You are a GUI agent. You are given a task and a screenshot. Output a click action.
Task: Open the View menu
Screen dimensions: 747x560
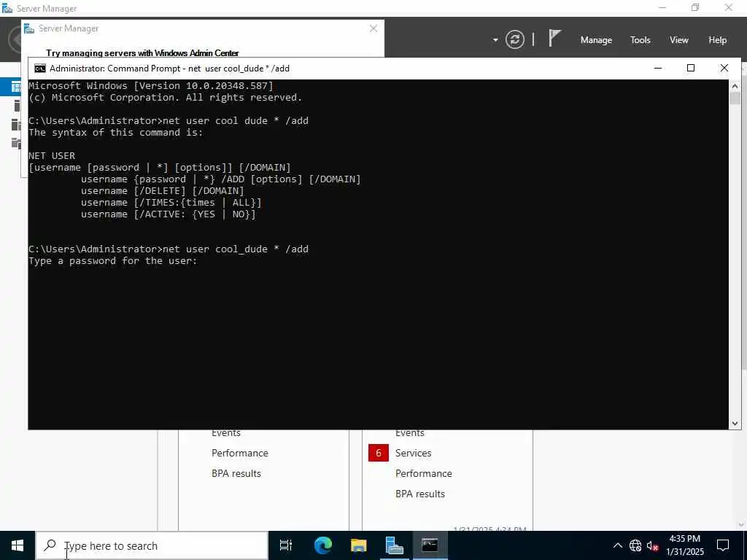pyautogui.click(x=678, y=40)
